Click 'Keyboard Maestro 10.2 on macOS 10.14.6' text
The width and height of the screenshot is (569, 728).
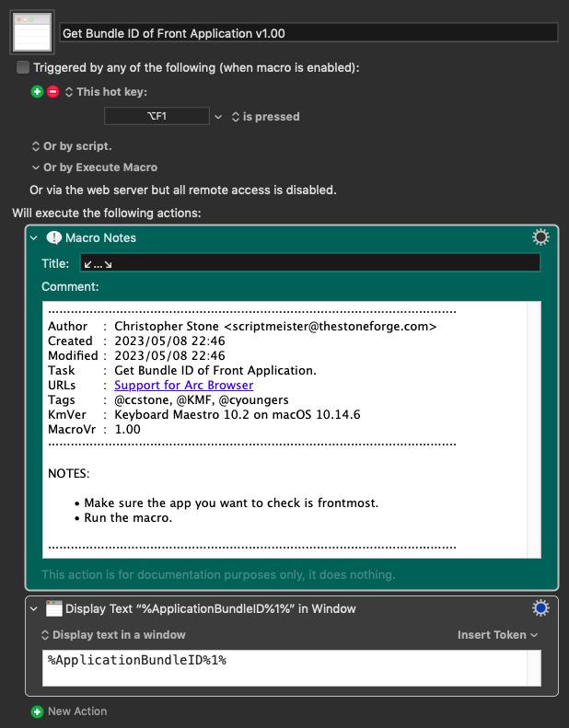point(238,414)
